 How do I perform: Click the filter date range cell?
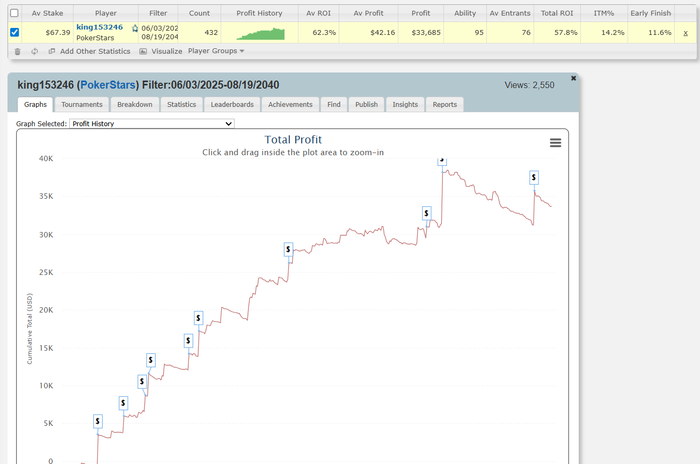pyautogui.click(x=159, y=33)
